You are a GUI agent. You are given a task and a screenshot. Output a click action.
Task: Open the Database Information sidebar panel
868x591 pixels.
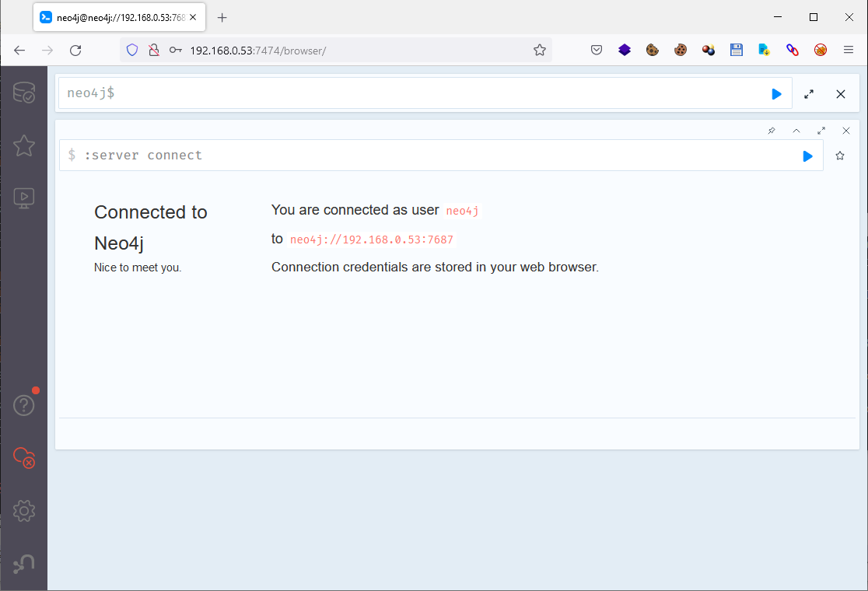pos(23,93)
